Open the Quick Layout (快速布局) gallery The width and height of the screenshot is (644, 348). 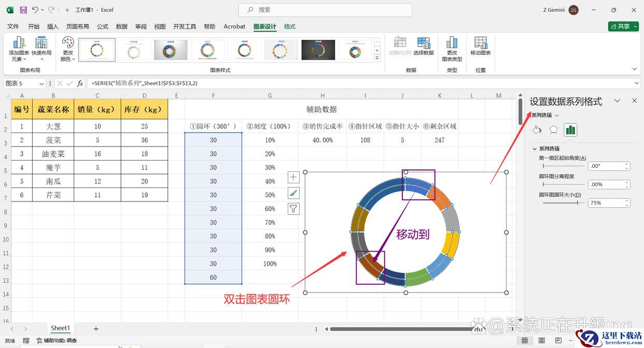(x=41, y=44)
